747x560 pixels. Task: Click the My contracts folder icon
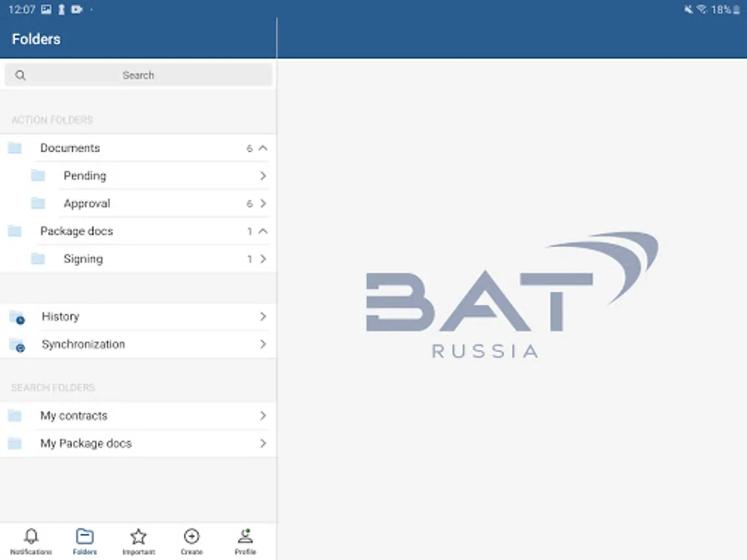pos(15,416)
